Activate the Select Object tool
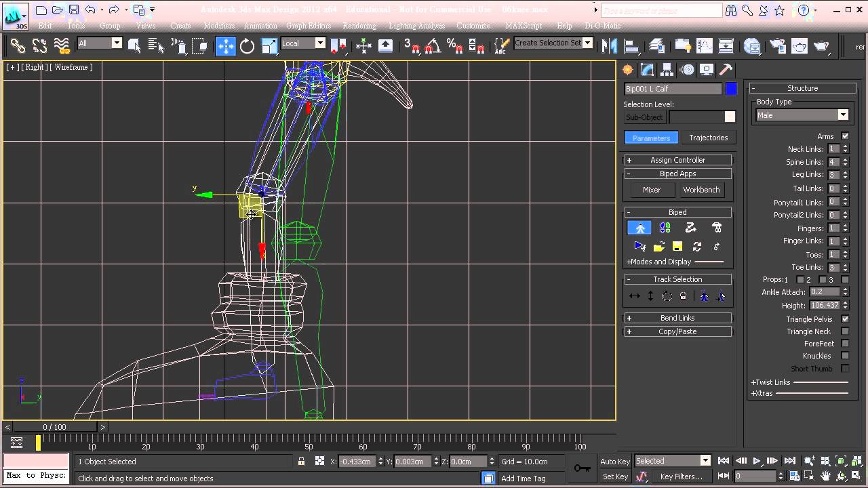The width and height of the screenshot is (868, 488). [x=134, y=45]
